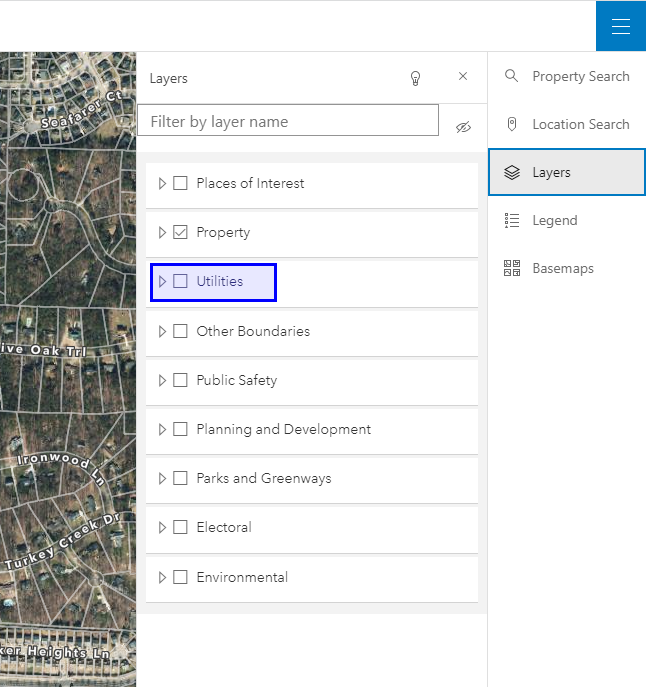Click the Seafarer Ct map label

coord(82,109)
